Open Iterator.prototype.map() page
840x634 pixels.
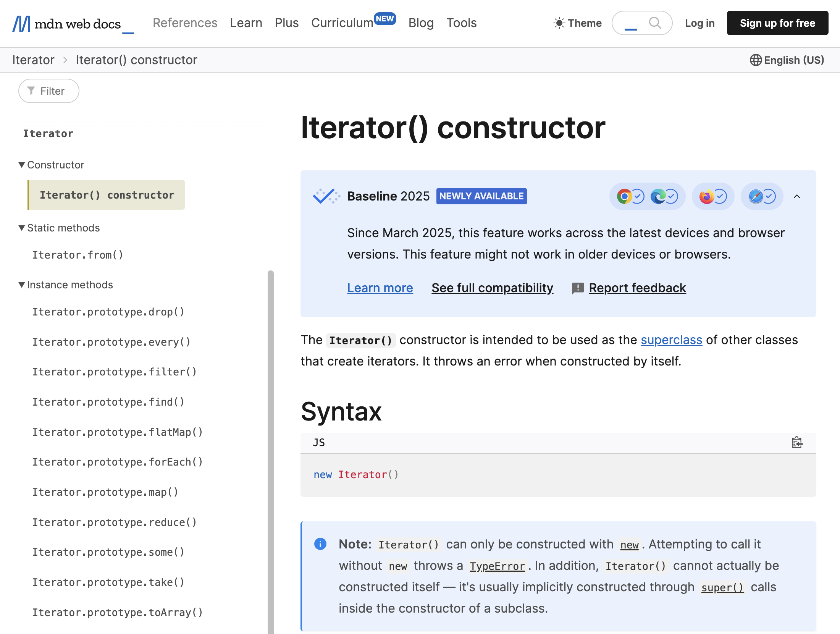pos(105,492)
